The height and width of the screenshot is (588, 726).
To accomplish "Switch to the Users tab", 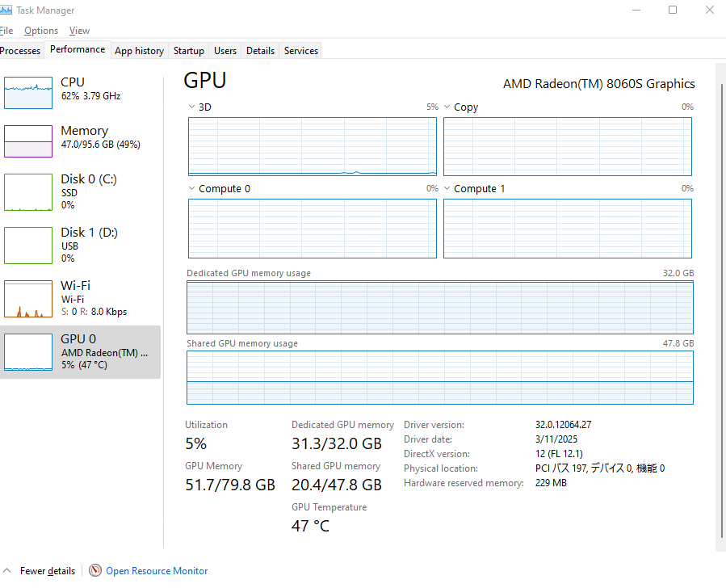I will pyautogui.click(x=225, y=50).
